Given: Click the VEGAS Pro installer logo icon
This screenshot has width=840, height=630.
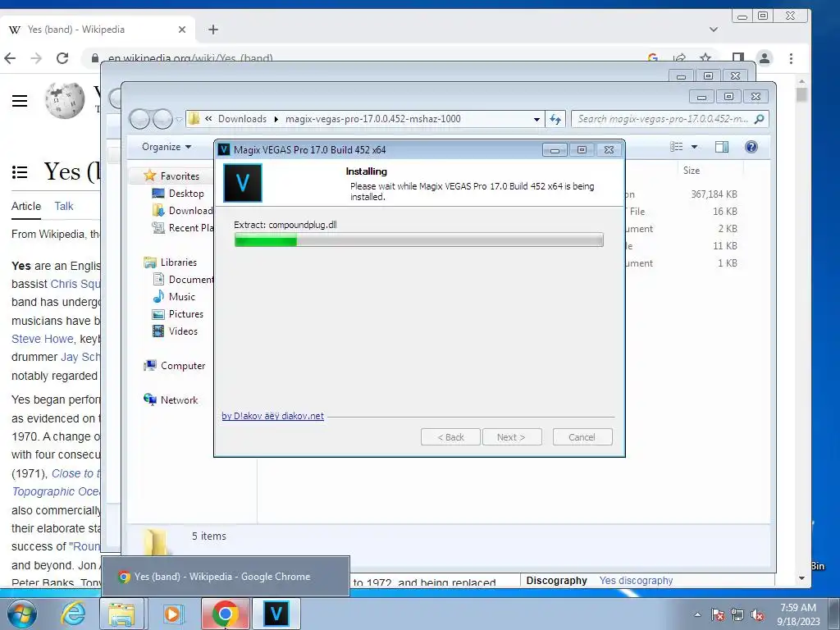Looking at the screenshot, I should pos(243,183).
